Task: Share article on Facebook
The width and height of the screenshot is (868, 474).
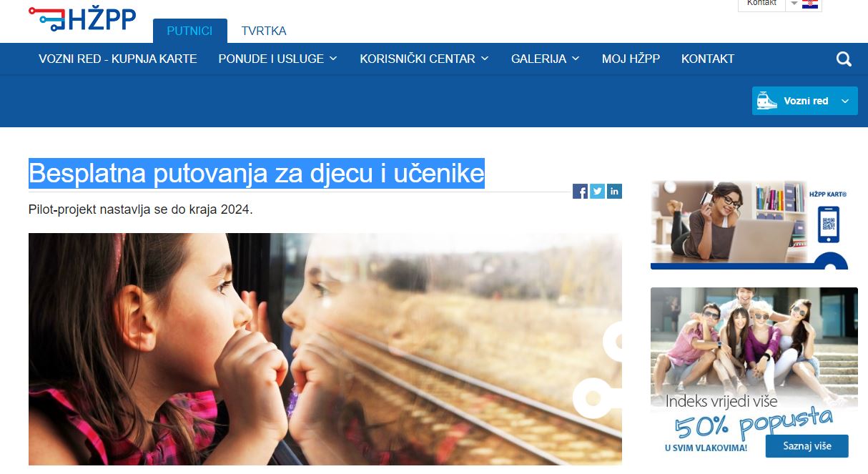Action: [580, 191]
